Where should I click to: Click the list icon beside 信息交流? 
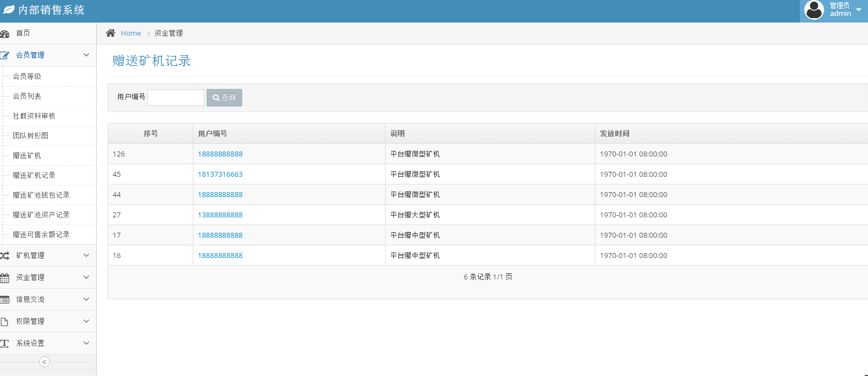coord(5,300)
